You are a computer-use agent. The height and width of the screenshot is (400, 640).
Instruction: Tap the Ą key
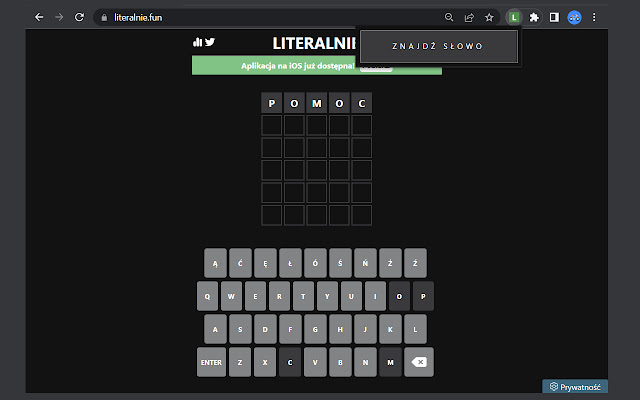[215, 263]
